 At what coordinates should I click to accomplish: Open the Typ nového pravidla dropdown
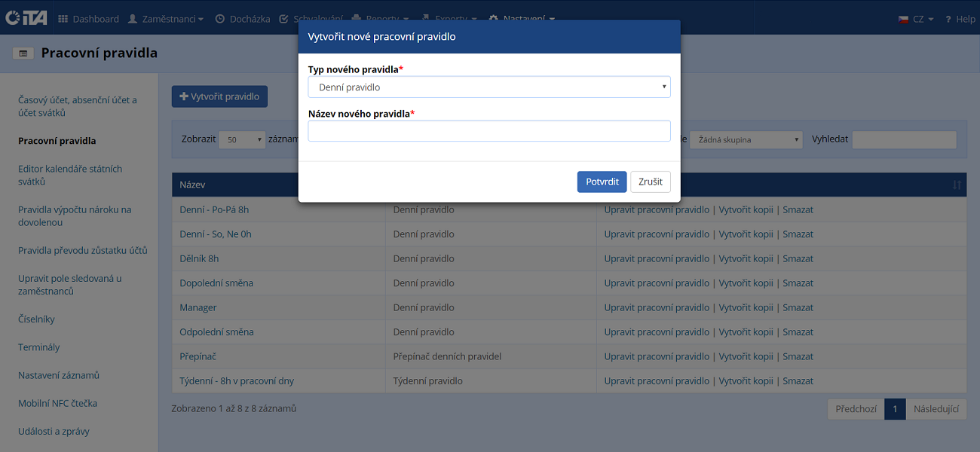488,87
